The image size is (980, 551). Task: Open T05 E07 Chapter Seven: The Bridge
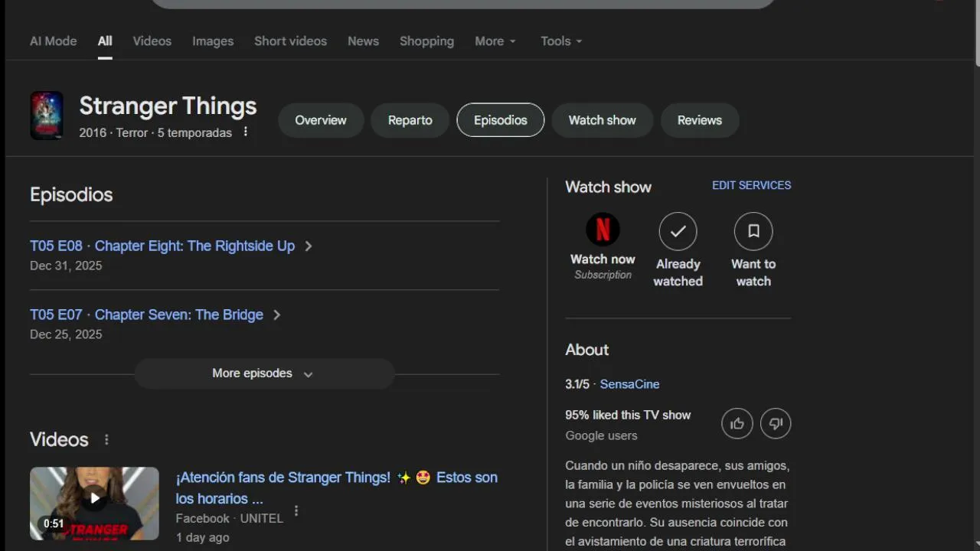tap(146, 315)
